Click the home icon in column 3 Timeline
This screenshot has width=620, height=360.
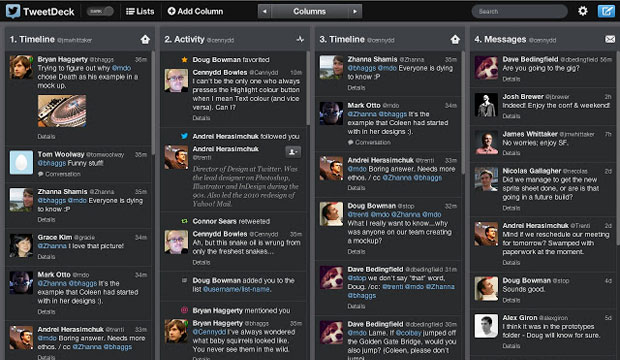pos(455,39)
